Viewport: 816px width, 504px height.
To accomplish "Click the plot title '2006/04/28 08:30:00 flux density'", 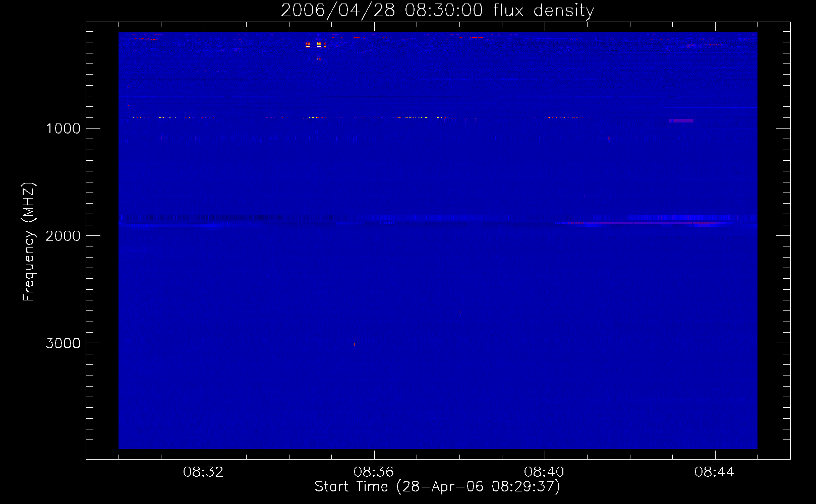I will (x=437, y=11).
